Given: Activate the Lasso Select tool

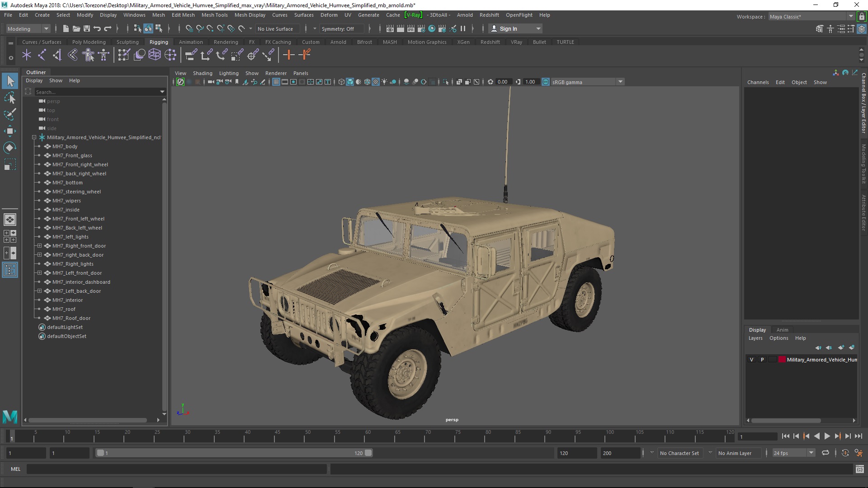Looking at the screenshot, I should (x=9, y=98).
